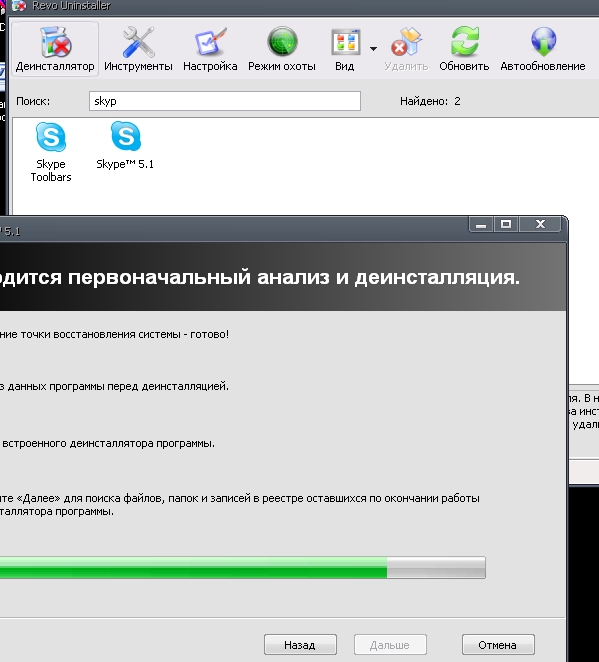Close the uninstall dialog window
This screenshot has height=662, width=599.
click(540, 224)
